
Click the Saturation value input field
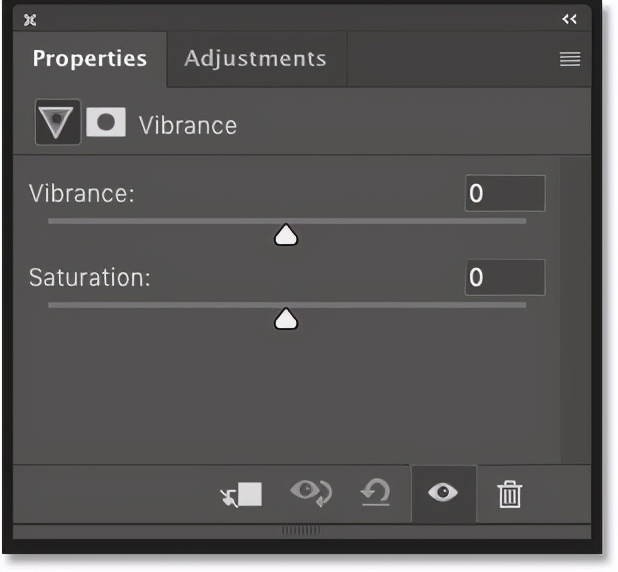click(505, 277)
